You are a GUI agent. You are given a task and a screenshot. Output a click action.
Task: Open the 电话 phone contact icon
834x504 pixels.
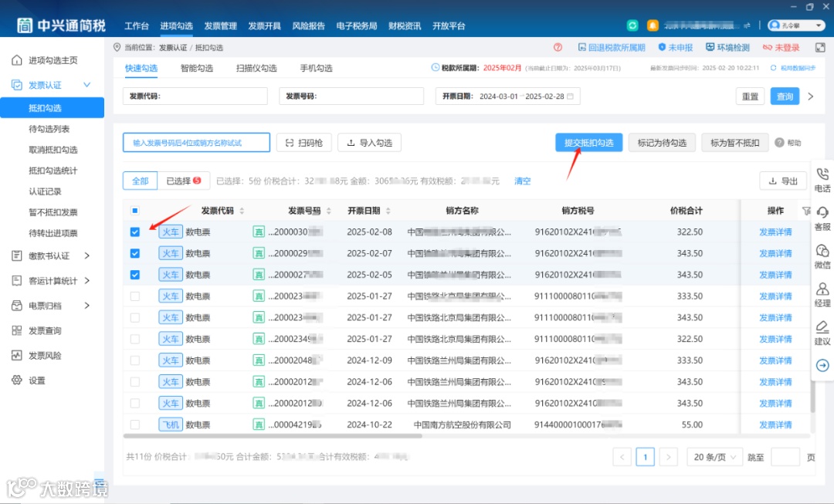coord(822,176)
